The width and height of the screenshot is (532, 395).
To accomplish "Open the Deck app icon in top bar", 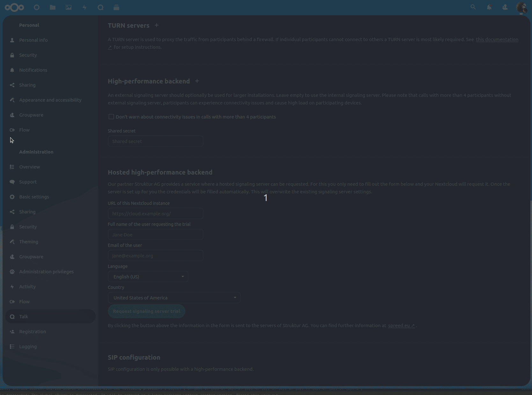I will [x=116, y=7].
